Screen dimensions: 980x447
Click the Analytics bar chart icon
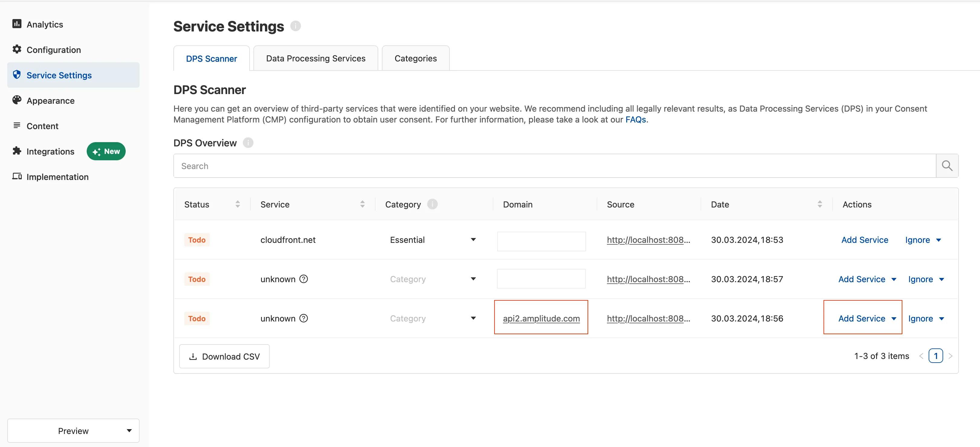click(x=17, y=24)
